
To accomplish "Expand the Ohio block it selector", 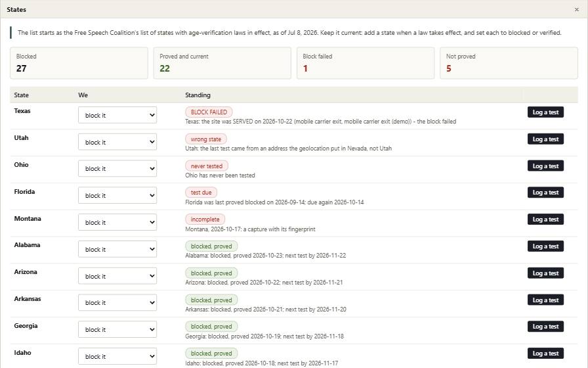I will [x=117, y=169].
